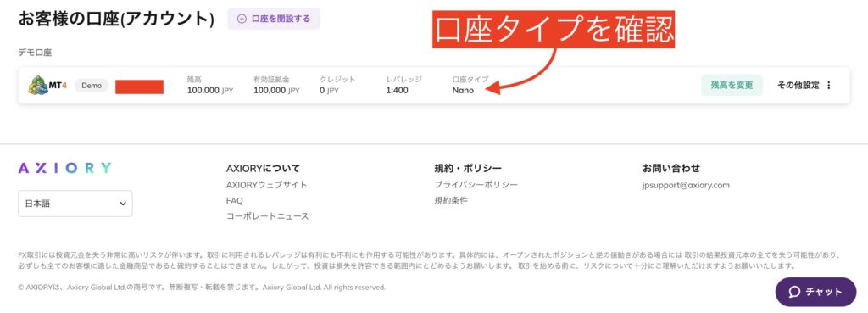This screenshot has height=313, width=868.
Task: Click the 残高を変更 button
Action: [732, 86]
